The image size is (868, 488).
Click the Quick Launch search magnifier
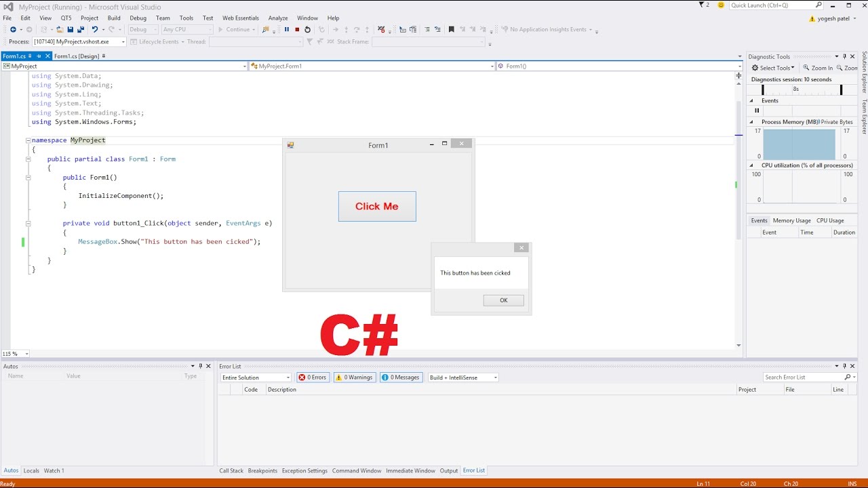pos(818,5)
